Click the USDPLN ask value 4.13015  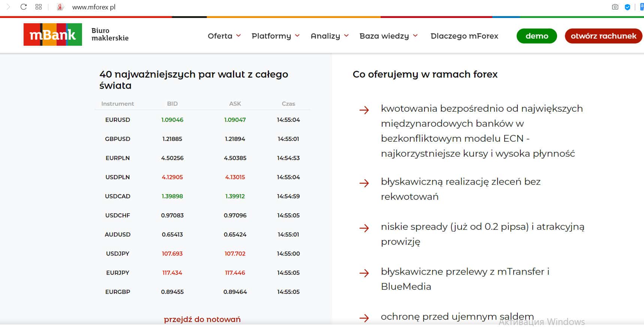pyautogui.click(x=235, y=177)
